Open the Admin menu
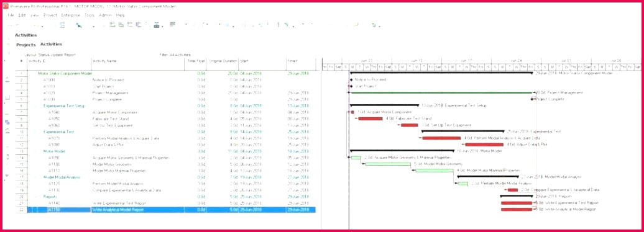Image resolution: width=644 pixels, height=232 pixels. 104,15
